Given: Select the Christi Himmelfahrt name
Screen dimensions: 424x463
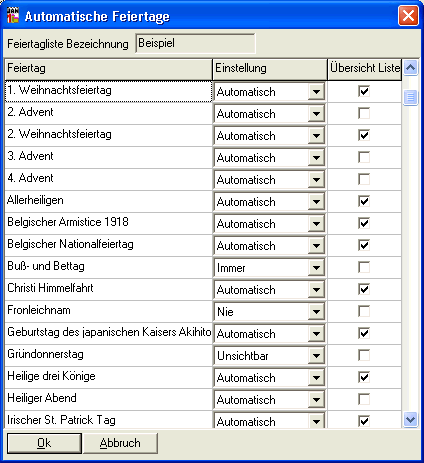Looking at the screenshot, I should point(108,289).
